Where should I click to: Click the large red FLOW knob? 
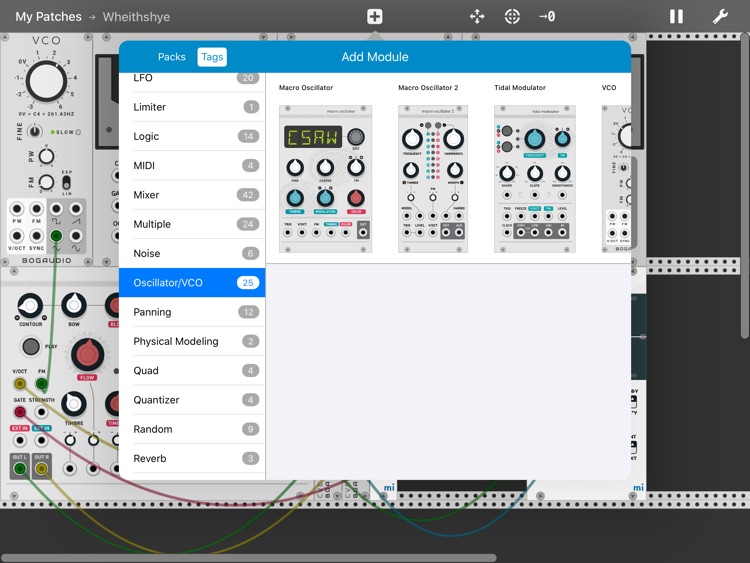click(88, 355)
